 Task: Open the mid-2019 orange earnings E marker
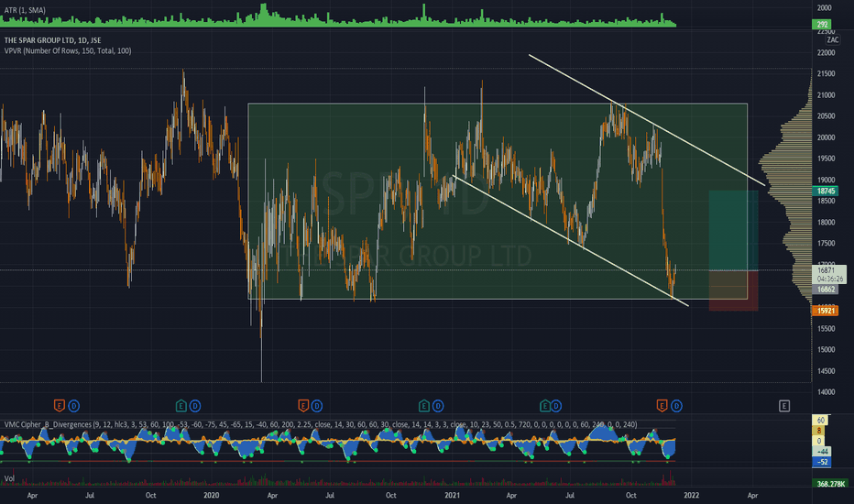[x=59, y=405]
